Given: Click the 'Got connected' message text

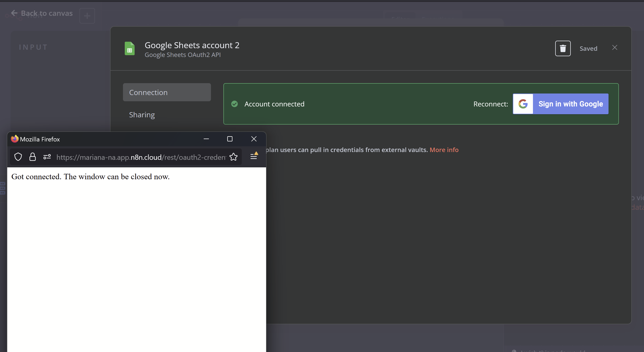Looking at the screenshot, I should 90,177.
